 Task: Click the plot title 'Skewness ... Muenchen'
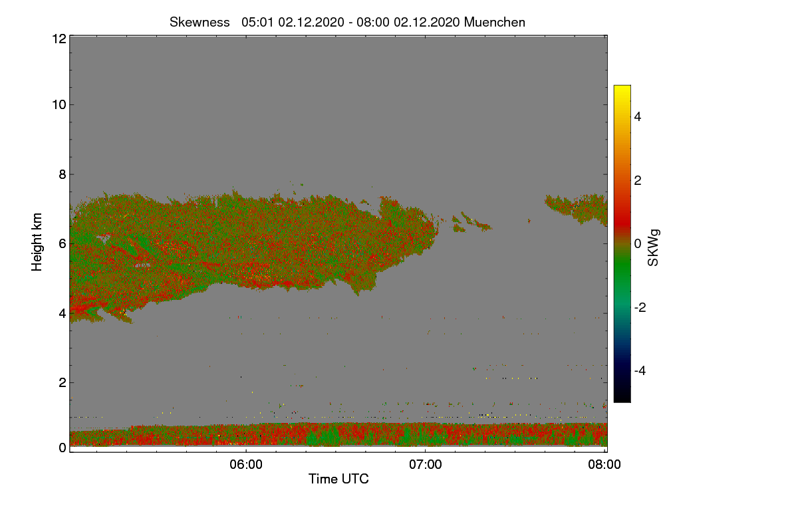[x=347, y=22]
